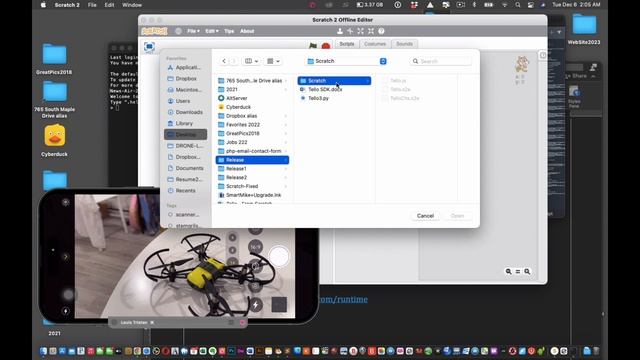Open the Scratch folder location popup

[x=346, y=61]
